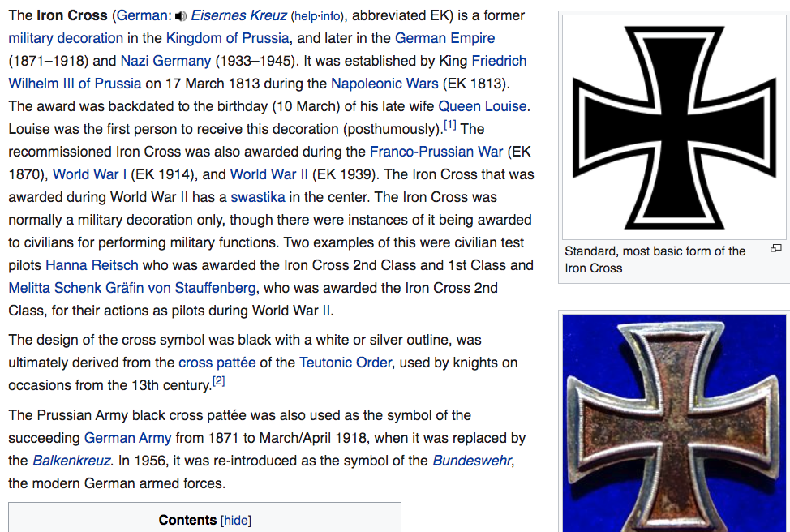Follow the military decoration link
The height and width of the screenshot is (532, 790).
(66, 38)
